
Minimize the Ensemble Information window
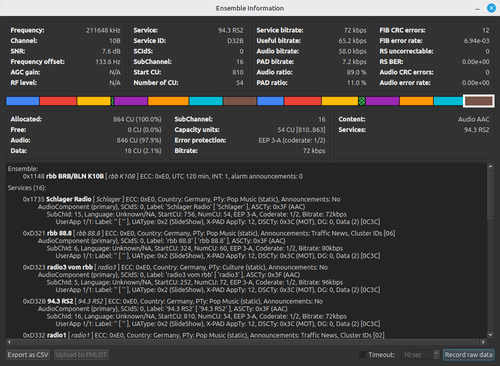click(478, 8)
